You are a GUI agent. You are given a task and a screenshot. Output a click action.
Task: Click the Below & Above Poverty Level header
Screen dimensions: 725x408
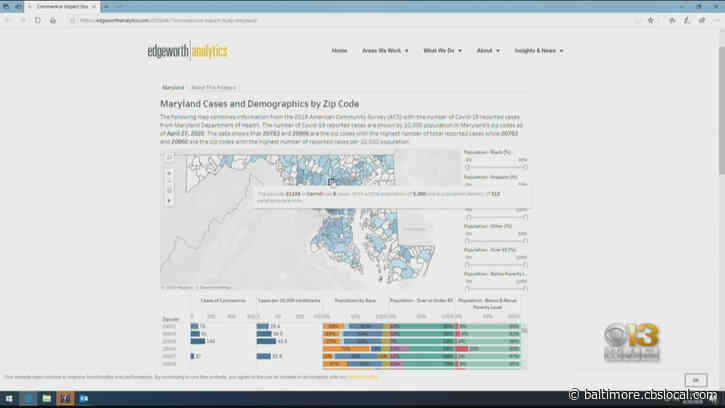click(x=487, y=303)
